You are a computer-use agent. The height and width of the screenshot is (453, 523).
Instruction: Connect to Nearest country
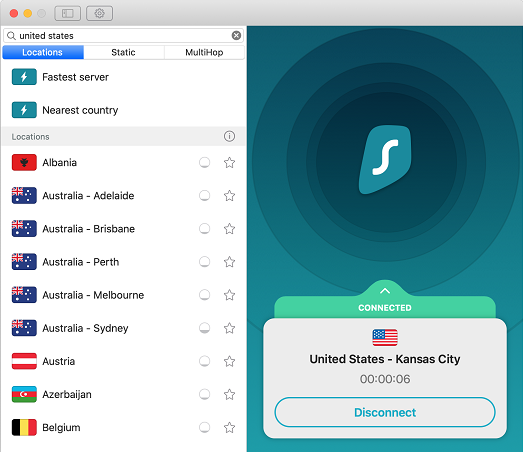(x=123, y=110)
